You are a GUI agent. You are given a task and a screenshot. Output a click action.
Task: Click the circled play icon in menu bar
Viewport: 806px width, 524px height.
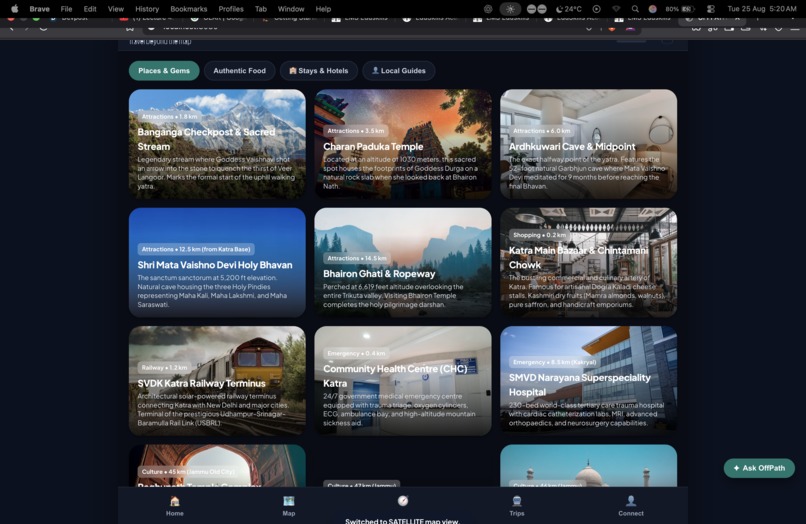(596, 9)
